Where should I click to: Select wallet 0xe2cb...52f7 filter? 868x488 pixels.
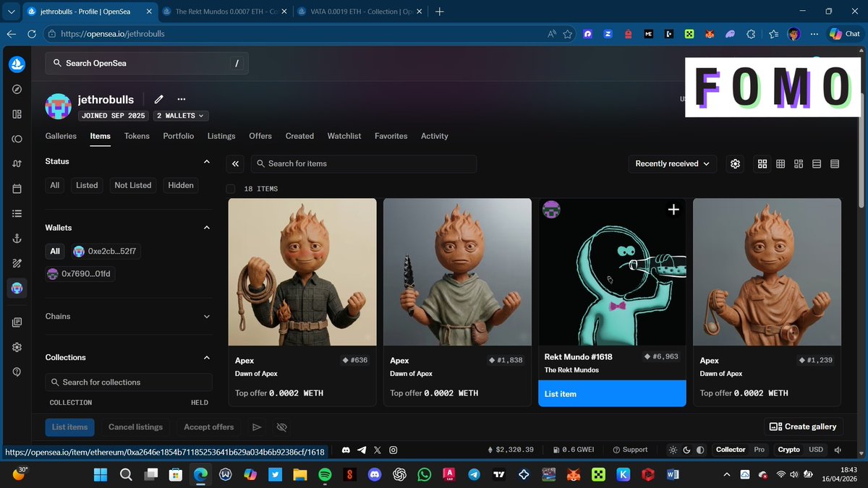pos(106,252)
